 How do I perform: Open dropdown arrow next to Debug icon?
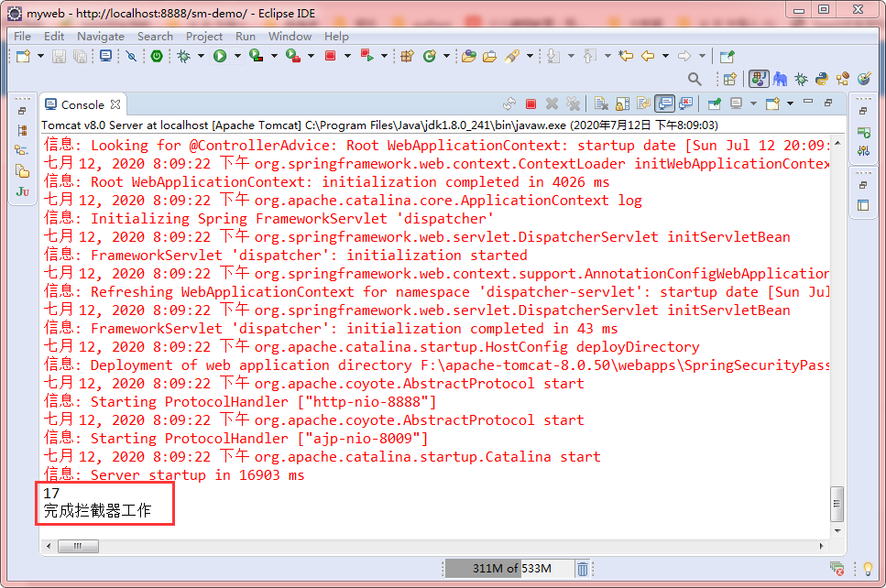tap(201, 56)
